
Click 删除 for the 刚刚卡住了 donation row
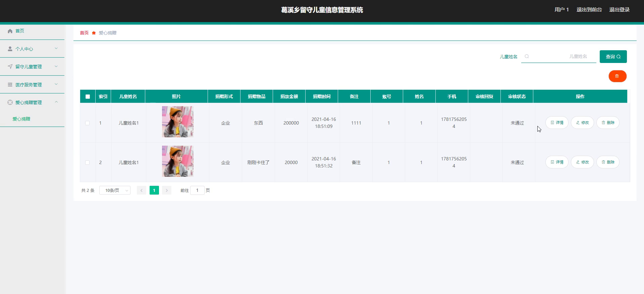tap(608, 162)
